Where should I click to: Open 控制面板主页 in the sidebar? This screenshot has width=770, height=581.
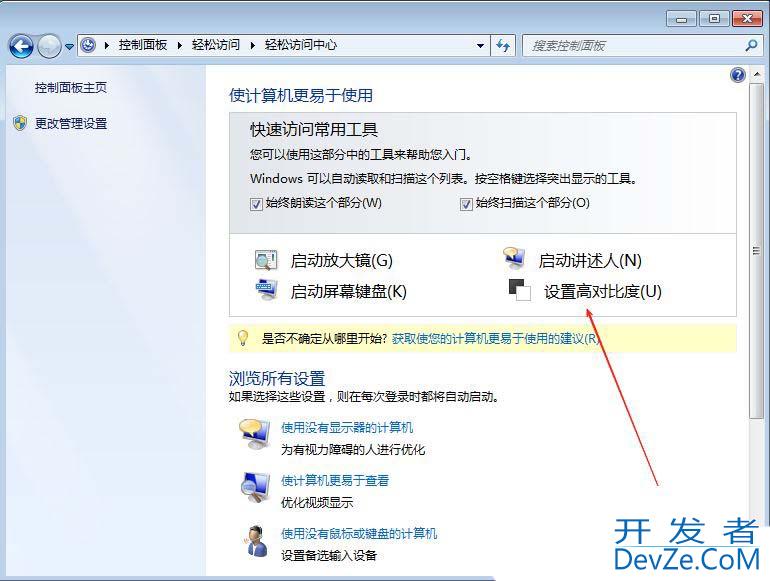pos(71,87)
